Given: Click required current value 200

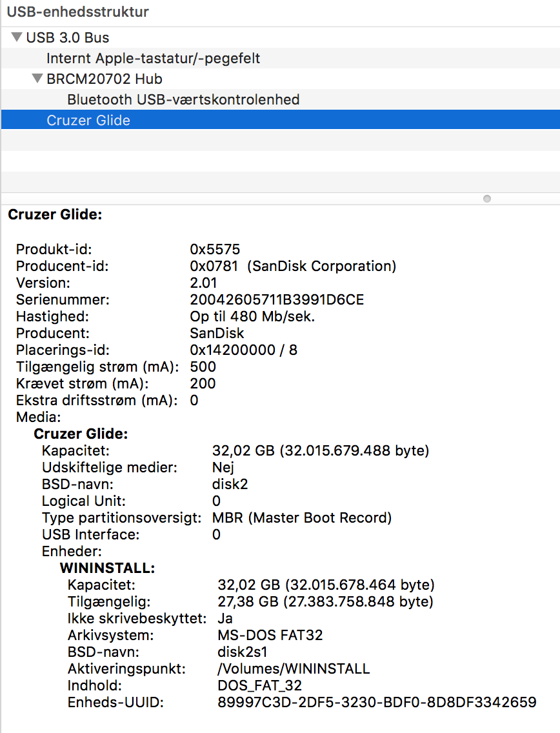Looking at the screenshot, I should [203, 384].
